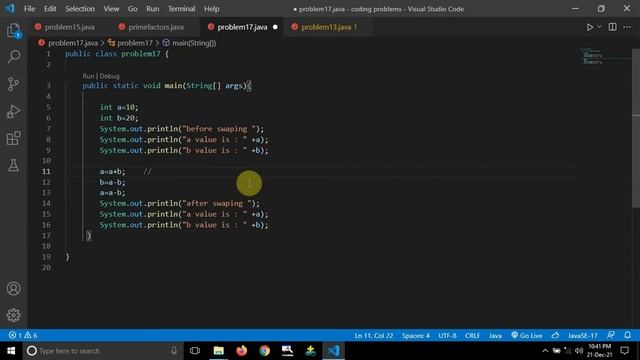The width and height of the screenshot is (640, 360).
Task: Open the Explorer view in activity bar
Action: pyautogui.click(x=13, y=31)
